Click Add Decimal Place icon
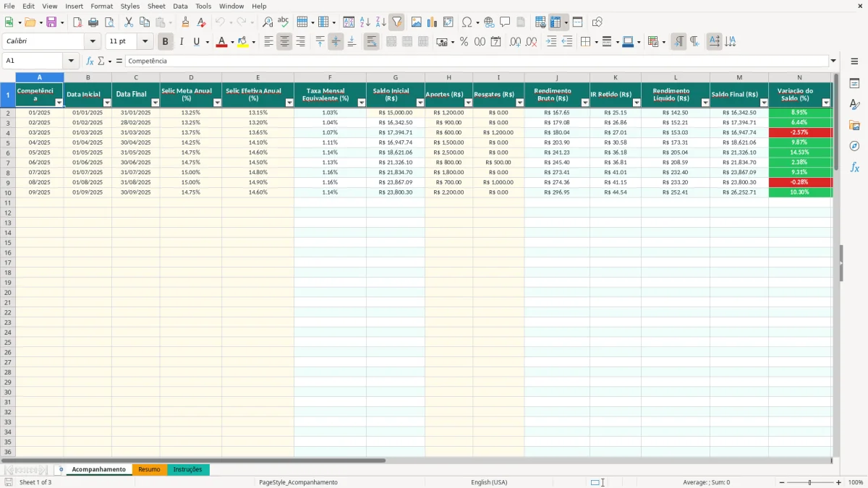This screenshot has height=488, width=868. pyautogui.click(x=515, y=42)
